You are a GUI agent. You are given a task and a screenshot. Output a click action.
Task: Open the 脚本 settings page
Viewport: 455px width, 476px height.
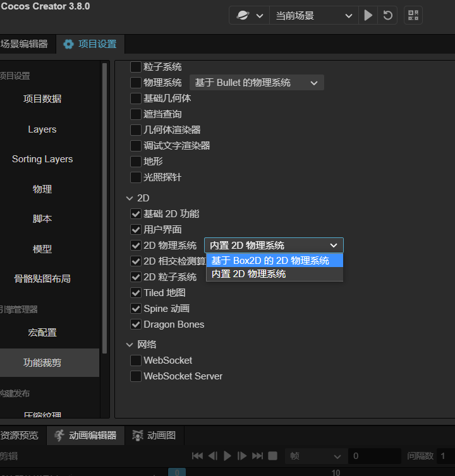(x=42, y=219)
